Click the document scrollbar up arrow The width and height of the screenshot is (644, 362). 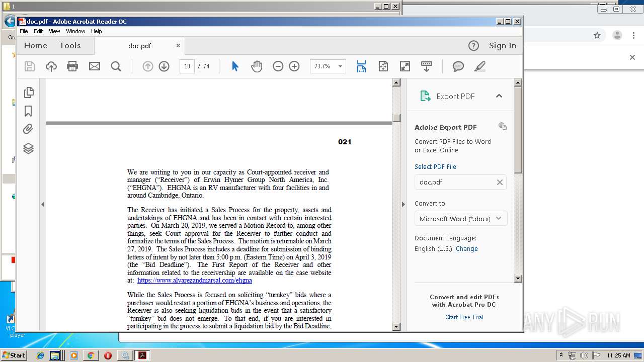396,82
